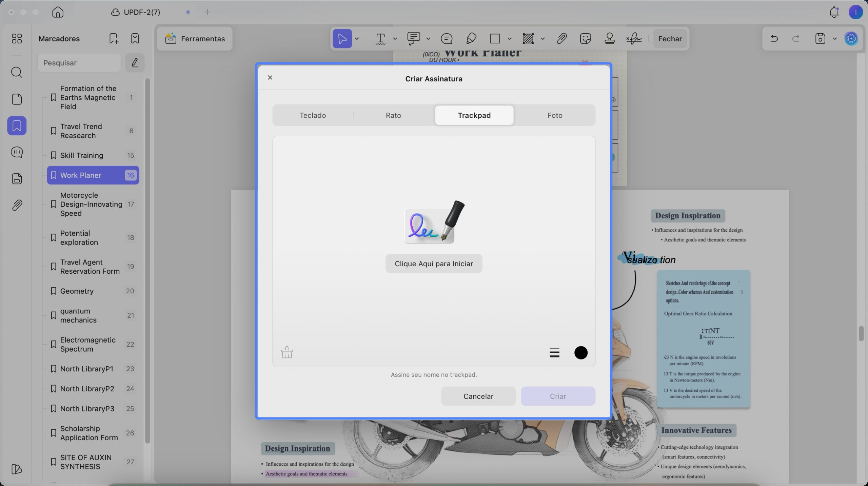Open the Skill Training bookmark
Image resolution: width=868 pixels, height=486 pixels.
click(x=93, y=155)
